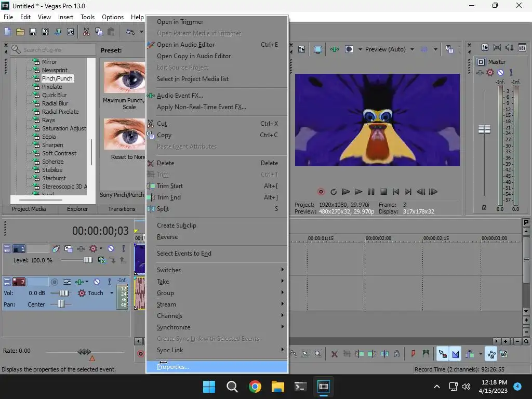532x399 pixels.
Task: Expand the Take submenu
Action: tap(217, 282)
